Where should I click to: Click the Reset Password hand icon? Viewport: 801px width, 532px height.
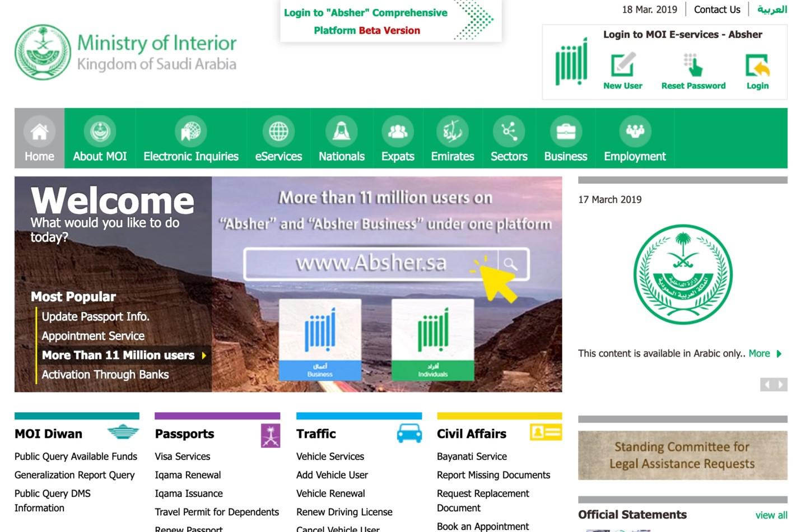pyautogui.click(x=693, y=65)
